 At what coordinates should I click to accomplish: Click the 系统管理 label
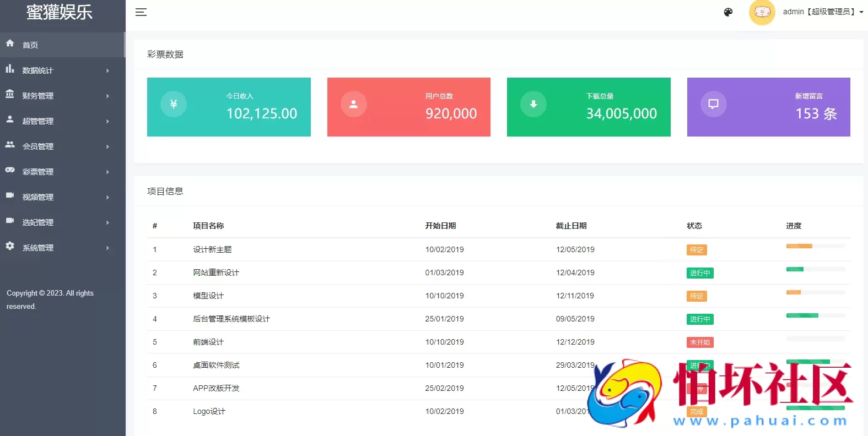38,248
